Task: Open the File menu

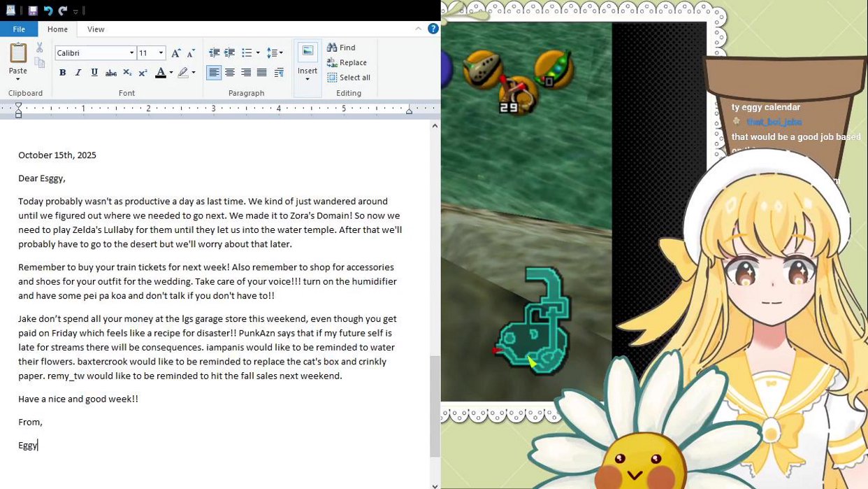Action: pos(19,29)
